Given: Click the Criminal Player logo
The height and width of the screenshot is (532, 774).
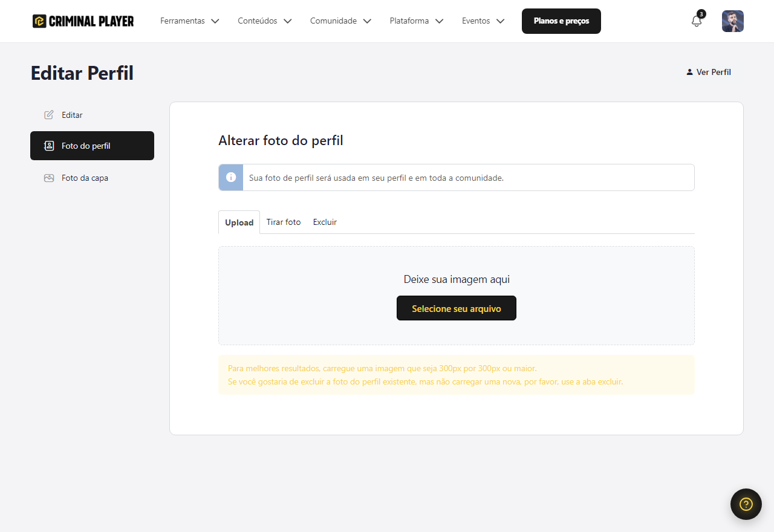Looking at the screenshot, I should pos(83,21).
